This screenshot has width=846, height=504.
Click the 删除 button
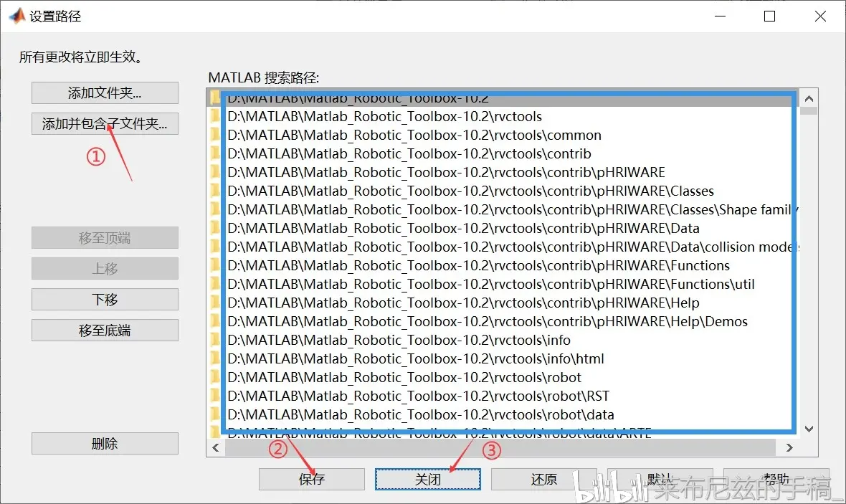coord(105,444)
